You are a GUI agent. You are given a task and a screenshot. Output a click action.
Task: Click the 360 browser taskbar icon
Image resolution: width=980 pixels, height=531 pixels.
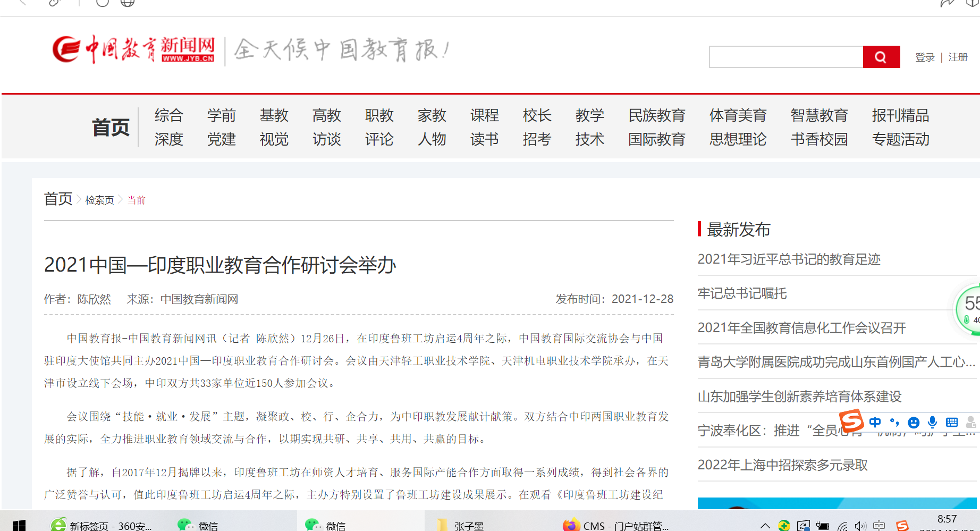[x=58, y=525]
